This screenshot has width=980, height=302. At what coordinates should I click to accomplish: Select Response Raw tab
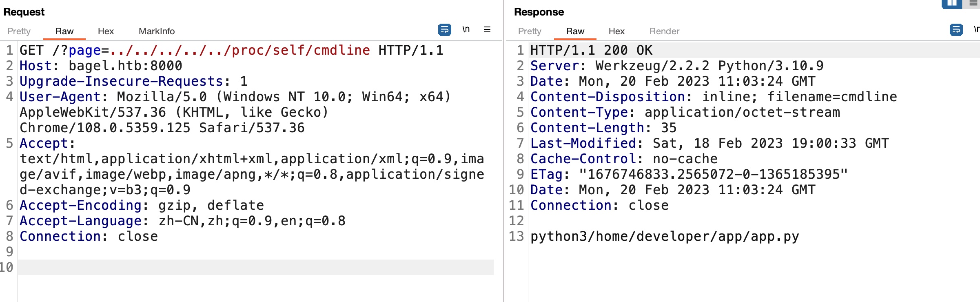pos(575,31)
